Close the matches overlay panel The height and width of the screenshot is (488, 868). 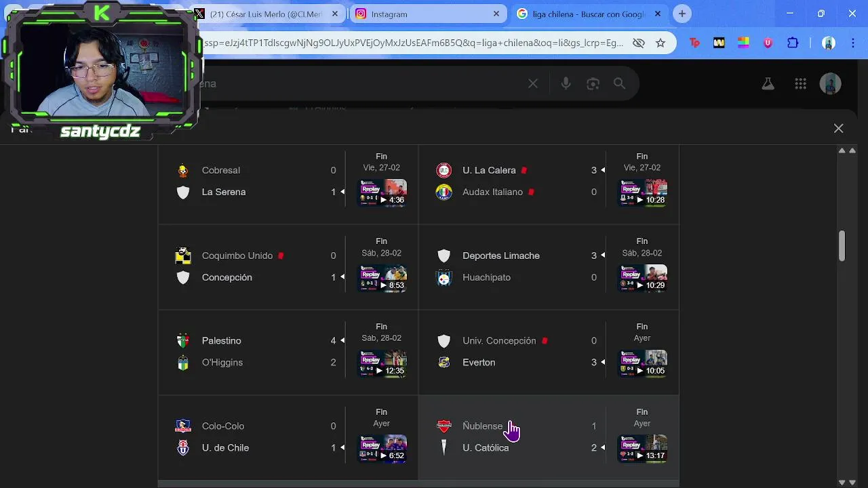pyautogui.click(x=839, y=128)
